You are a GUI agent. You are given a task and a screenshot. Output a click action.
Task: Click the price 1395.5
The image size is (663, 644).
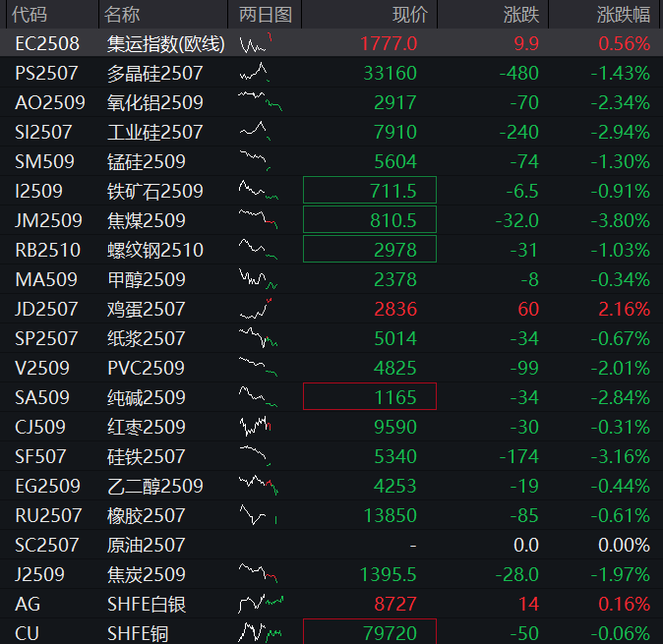pos(389,574)
